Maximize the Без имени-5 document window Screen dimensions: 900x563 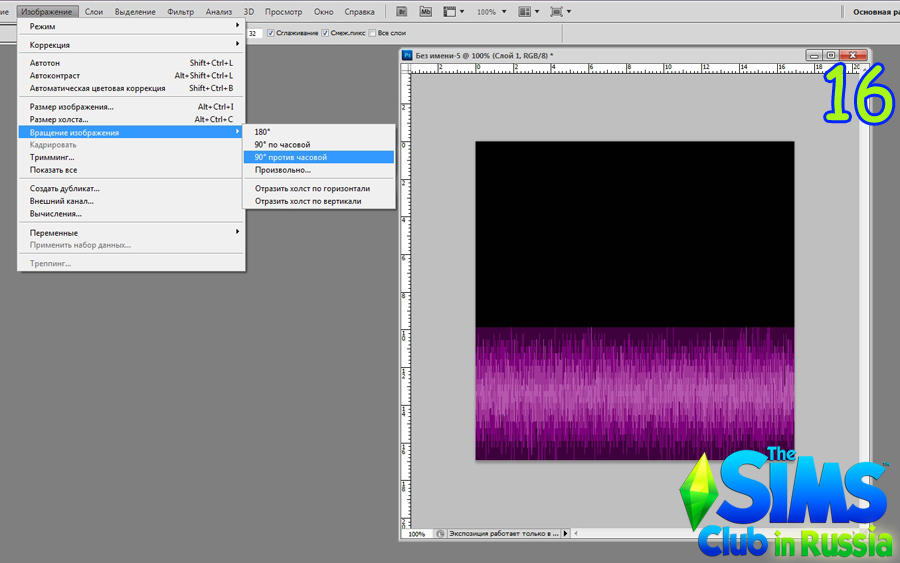[831, 55]
